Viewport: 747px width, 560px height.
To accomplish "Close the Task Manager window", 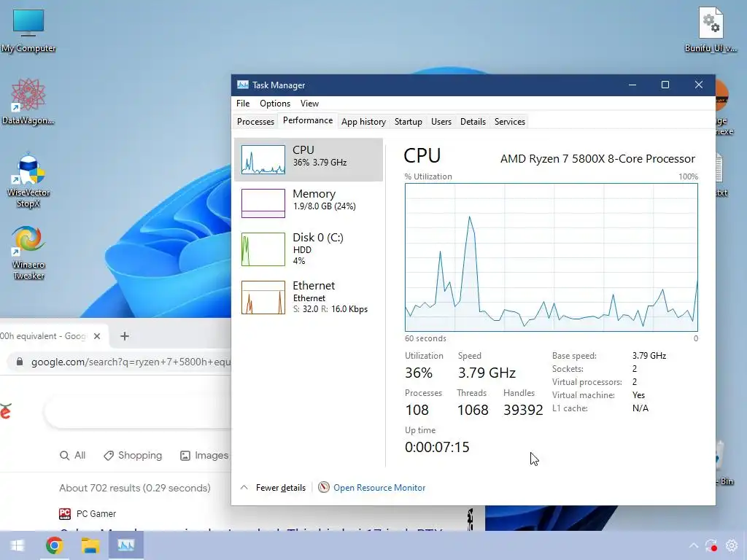I will (698, 85).
